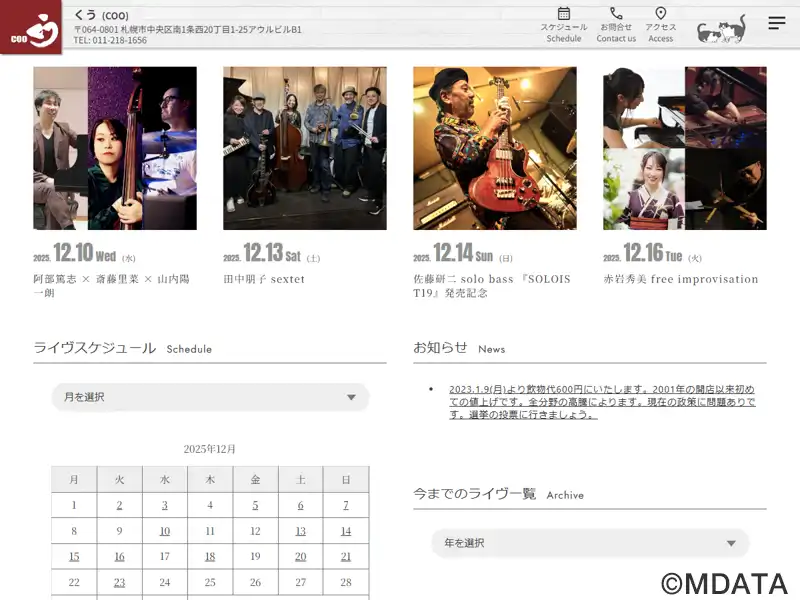Select December 5 on the calendar
Screen dimensions: 800x600
tap(255, 505)
